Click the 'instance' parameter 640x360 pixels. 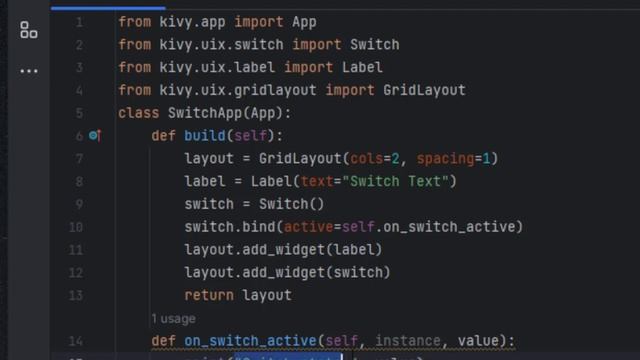coord(408,341)
